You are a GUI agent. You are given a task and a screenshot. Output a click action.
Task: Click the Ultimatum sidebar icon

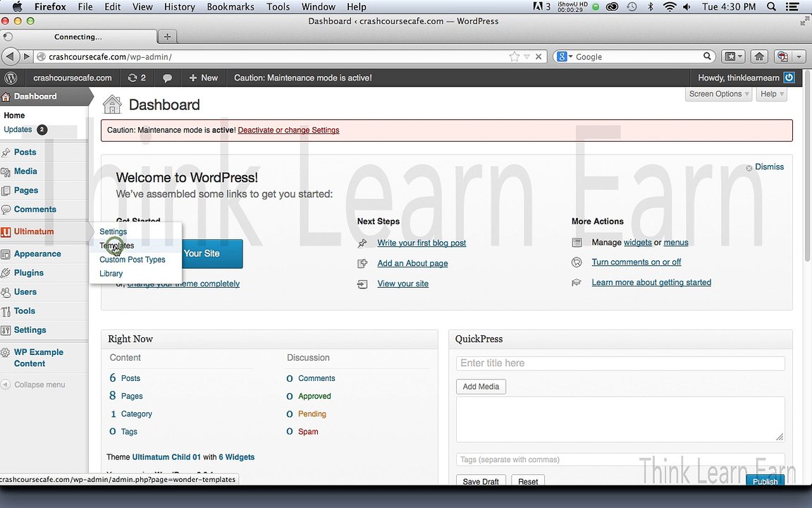click(x=6, y=231)
